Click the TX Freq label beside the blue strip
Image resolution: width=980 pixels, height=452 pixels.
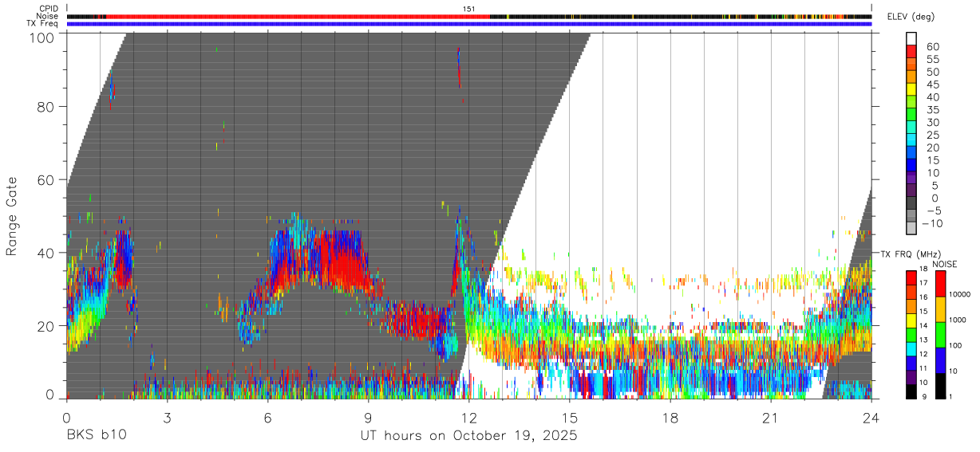coord(42,24)
